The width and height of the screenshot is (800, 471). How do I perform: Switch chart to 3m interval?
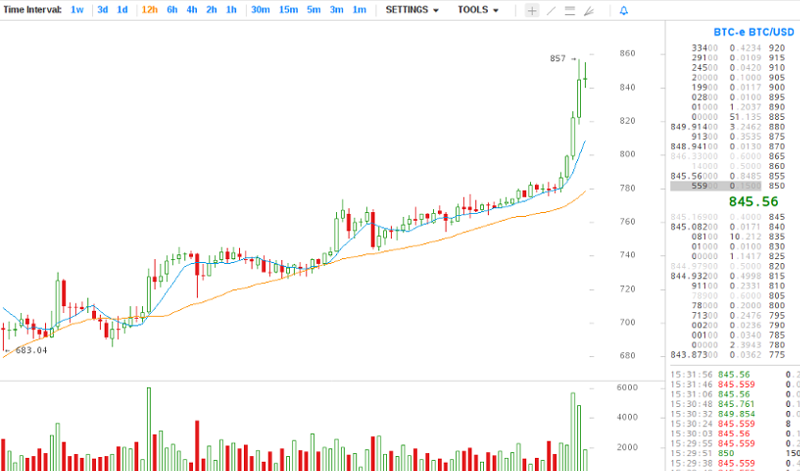coord(336,10)
